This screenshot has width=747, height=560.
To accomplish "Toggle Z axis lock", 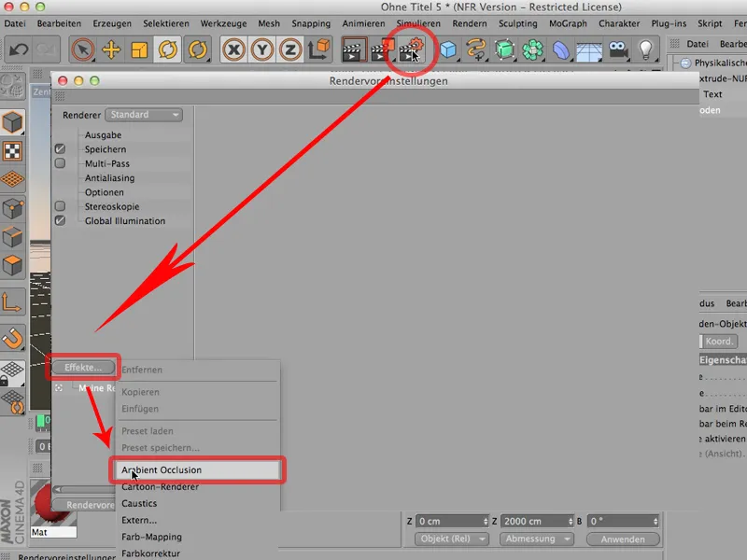I will (290, 49).
